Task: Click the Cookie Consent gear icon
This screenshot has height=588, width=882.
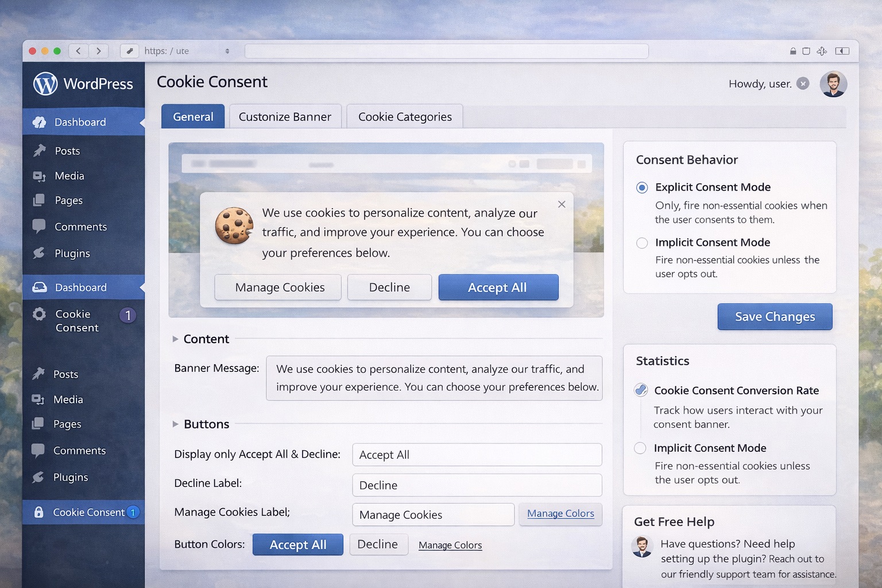Action: tap(38, 314)
